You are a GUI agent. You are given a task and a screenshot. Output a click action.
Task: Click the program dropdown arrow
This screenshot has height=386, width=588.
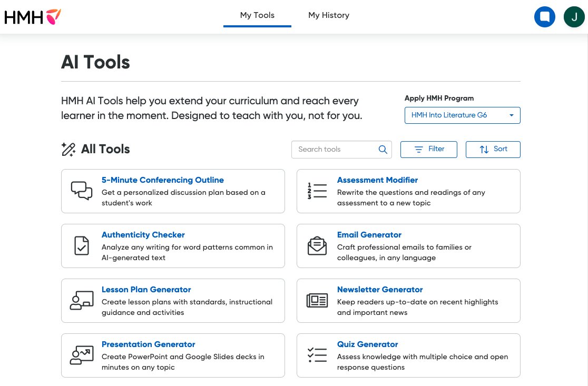512,115
